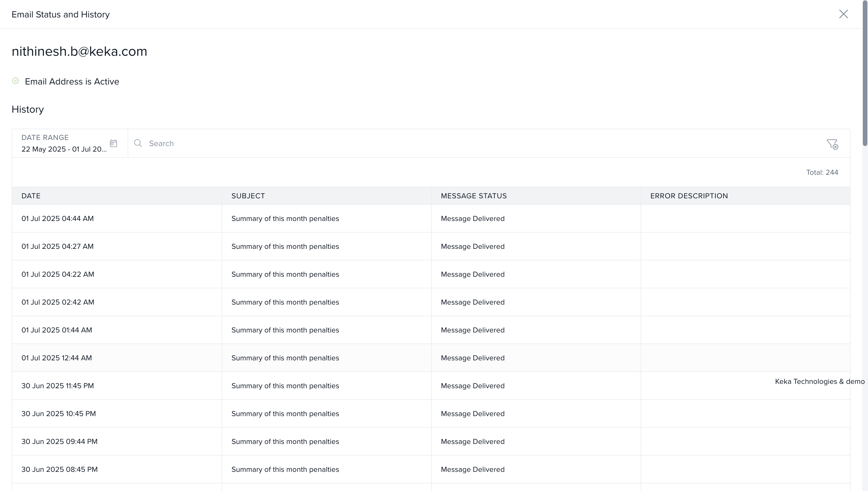Click the search magnifier icon
Viewport: 868px width, 491px height.
(x=138, y=143)
